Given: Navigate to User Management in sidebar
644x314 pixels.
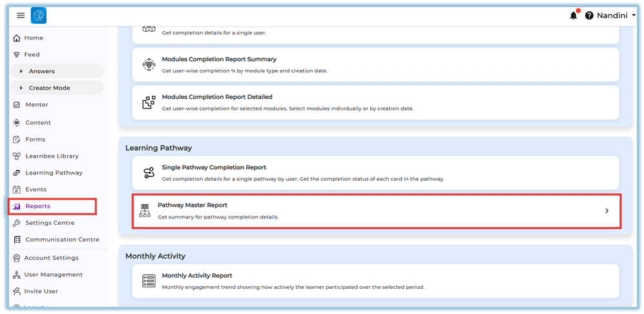Looking at the screenshot, I should point(53,275).
